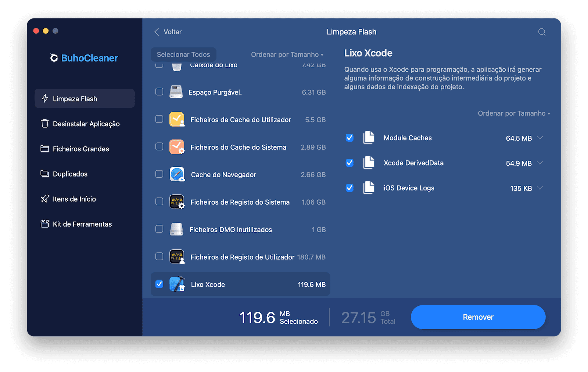This screenshot has height=372, width=588.
Task: Click the Lixo Xcode hammer icon
Action: pyautogui.click(x=177, y=284)
